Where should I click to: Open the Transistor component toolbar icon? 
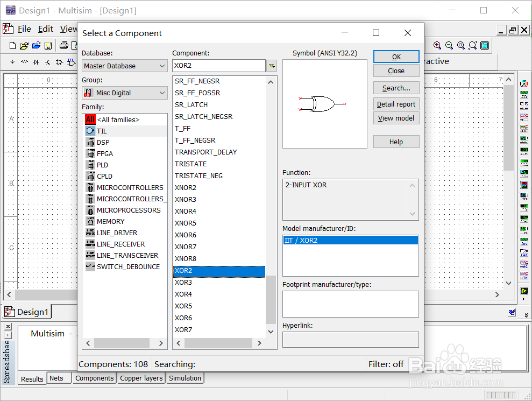48,62
